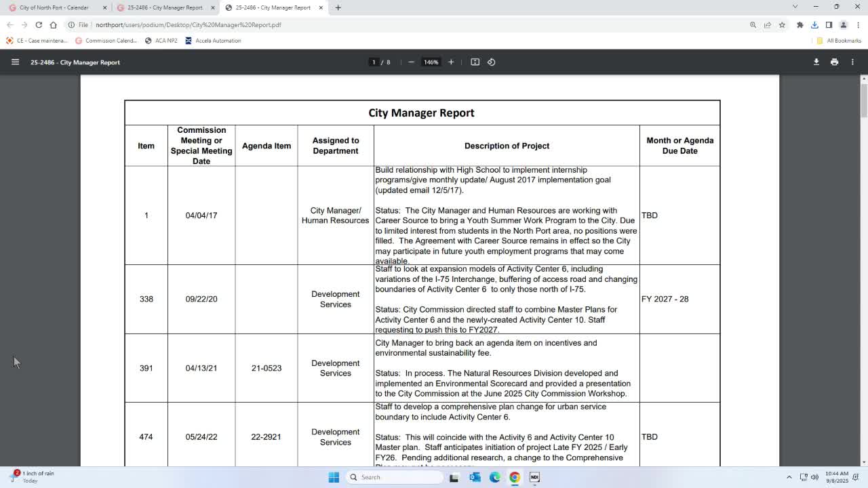Edit the PDF page number field
Screen dimensions: 868x488
coord(374,62)
